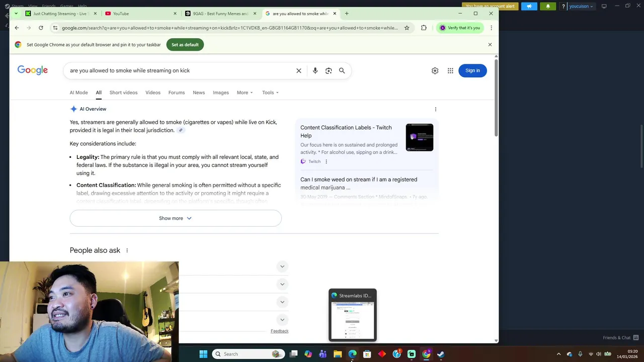Image resolution: width=644 pixels, height=362 pixels.
Task: Open the AI Mode search tab
Action: tap(78, 93)
